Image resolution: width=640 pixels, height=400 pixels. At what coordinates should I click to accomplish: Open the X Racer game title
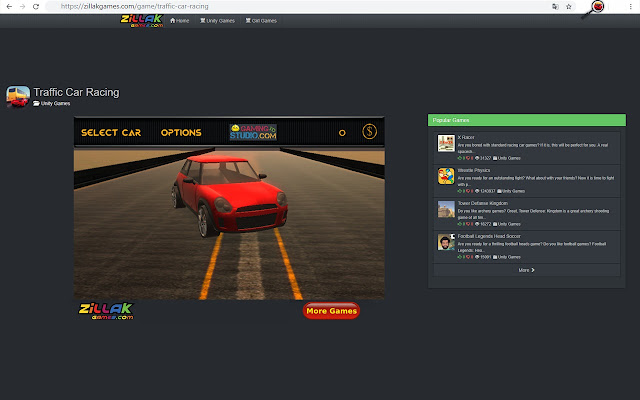click(x=466, y=138)
